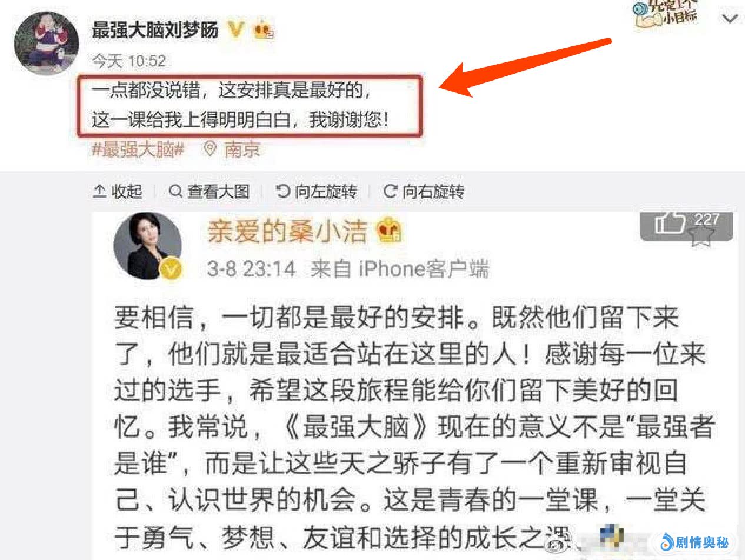Click the 亲爱的桑小洁 username

point(287,232)
